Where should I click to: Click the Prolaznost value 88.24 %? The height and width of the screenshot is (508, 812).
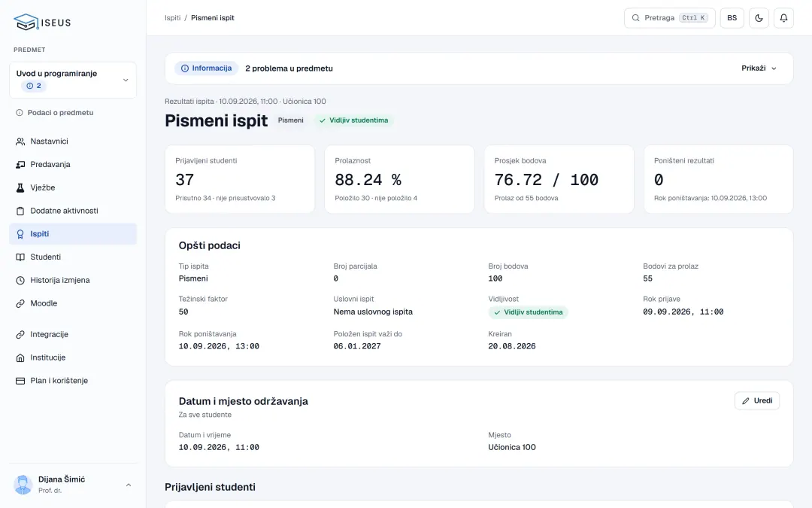coord(368,180)
